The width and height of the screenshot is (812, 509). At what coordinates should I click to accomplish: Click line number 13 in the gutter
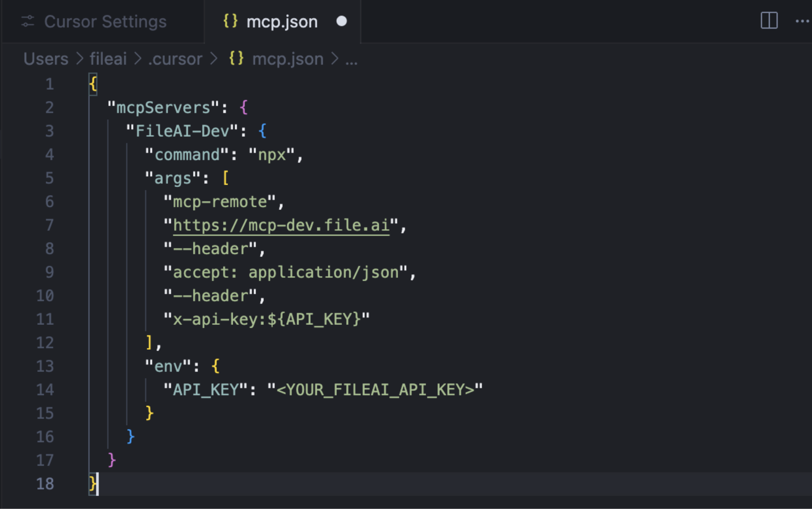(45, 366)
